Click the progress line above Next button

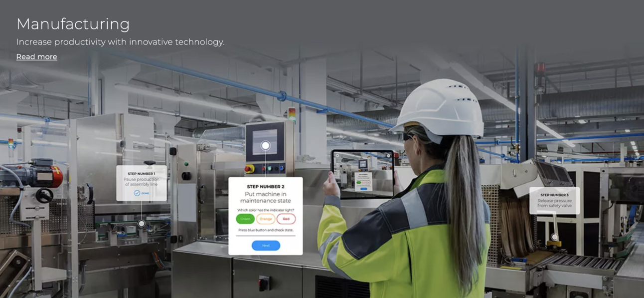(266, 236)
